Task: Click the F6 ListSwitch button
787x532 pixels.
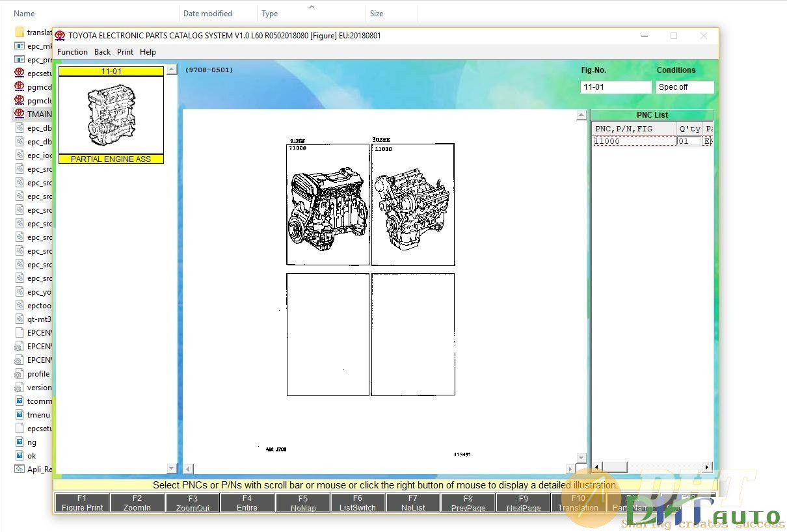Action: click(x=357, y=503)
